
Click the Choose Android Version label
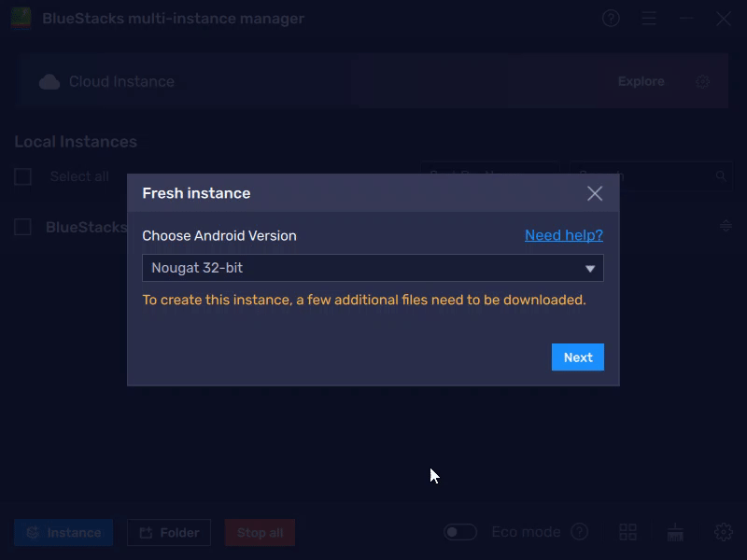219,236
